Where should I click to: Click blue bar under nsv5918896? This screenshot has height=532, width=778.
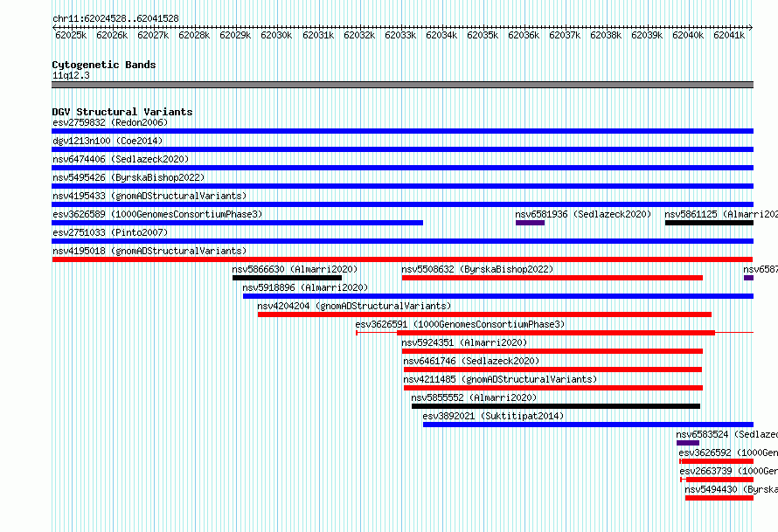coord(498,296)
